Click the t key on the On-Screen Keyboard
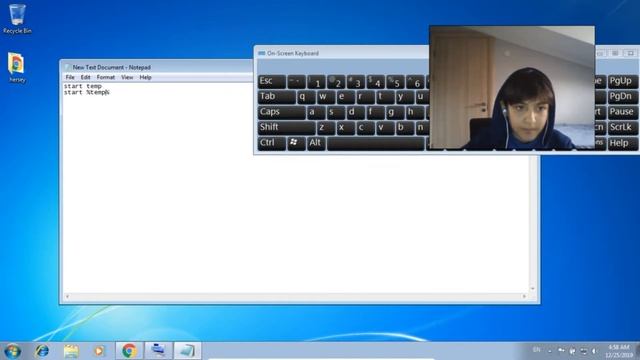Screen dimensions: 640x360 point(384,97)
